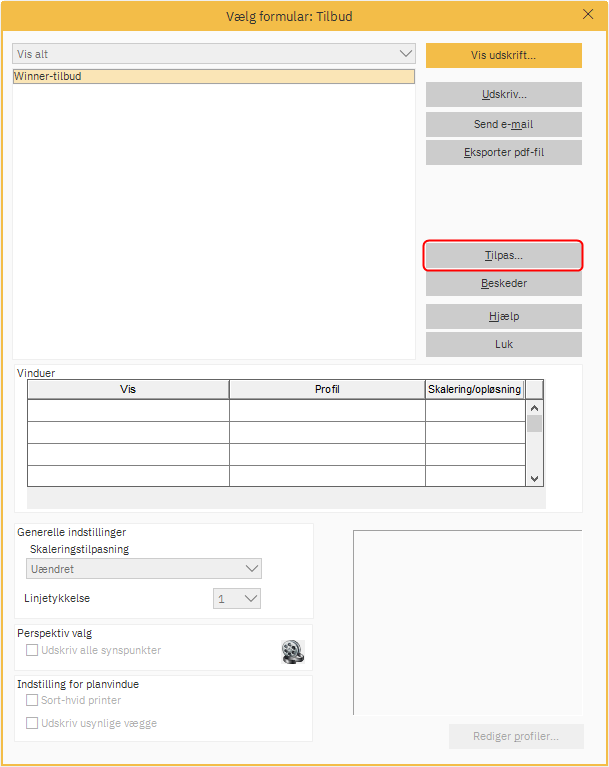Screen dimensions: 609x767
Task: Close the Vælg formular dialog
Action: point(588,15)
